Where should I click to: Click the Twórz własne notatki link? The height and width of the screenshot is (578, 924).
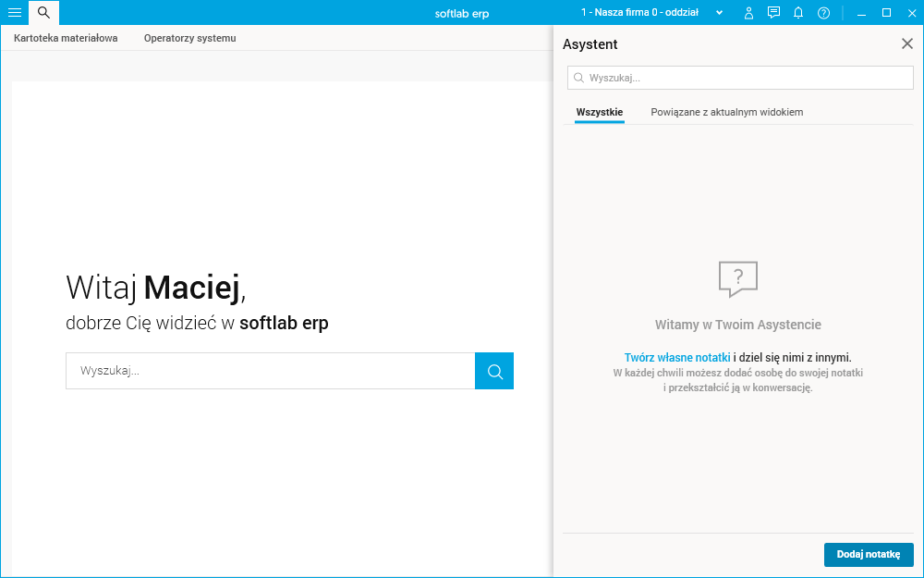[677, 357]
